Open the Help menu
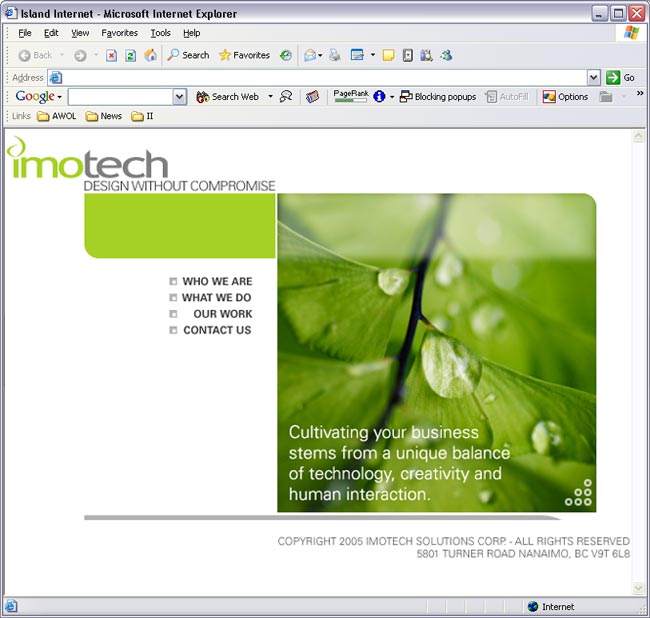This screenshot has width=650, height=618. click(x=192, y=33)
